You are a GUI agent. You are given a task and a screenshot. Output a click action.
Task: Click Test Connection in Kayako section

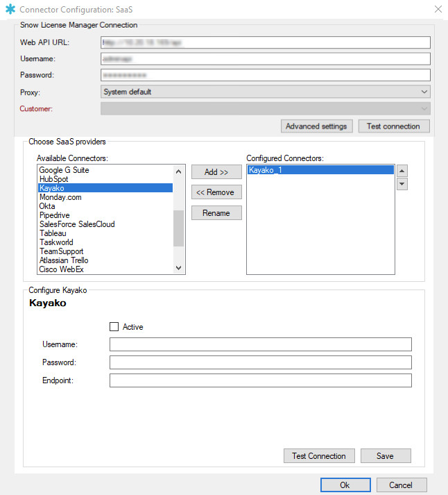tap(319, 456)
